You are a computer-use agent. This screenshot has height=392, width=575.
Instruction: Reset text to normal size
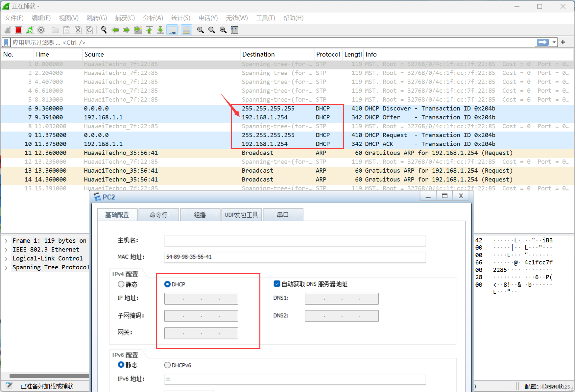[223, 30]
